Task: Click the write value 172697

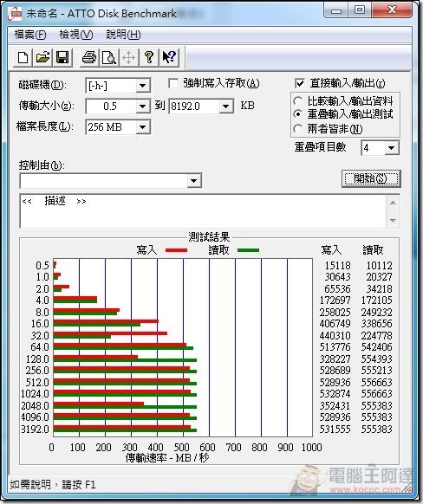Action: click(x=335, y=300)
